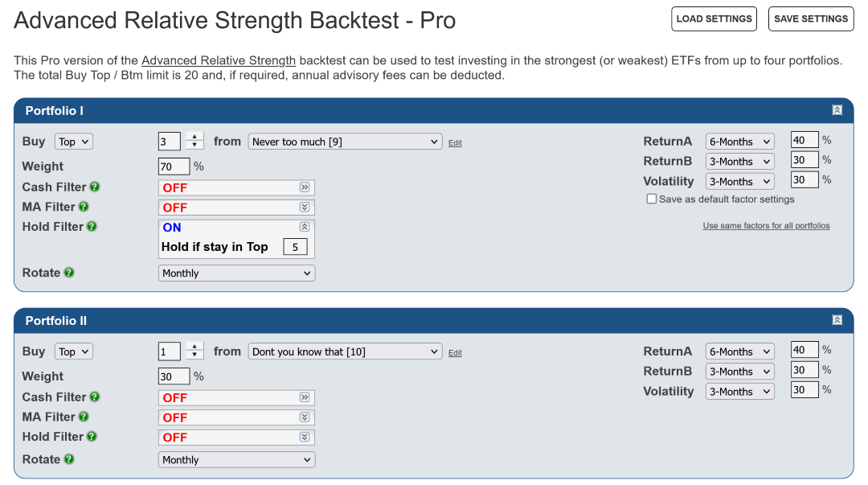
Task: Open MA Filter help in Portfolio I
Action: pos(84,207)
